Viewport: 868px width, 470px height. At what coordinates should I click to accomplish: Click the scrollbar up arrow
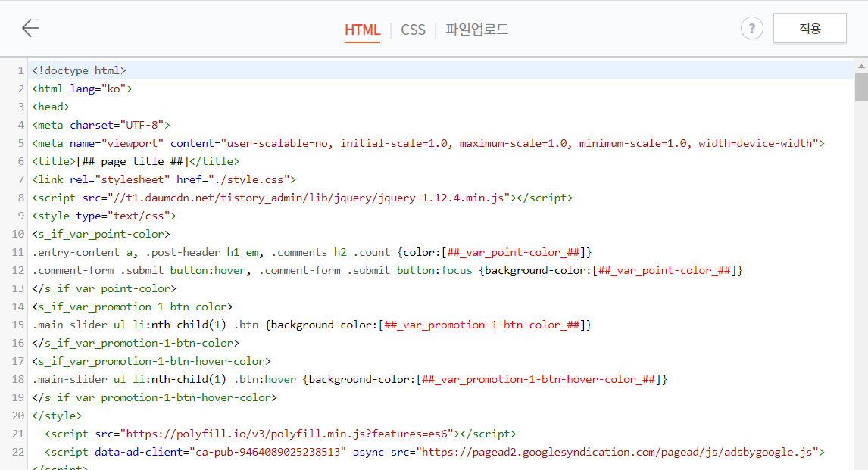pyautogui.click(x=861, y=66)
